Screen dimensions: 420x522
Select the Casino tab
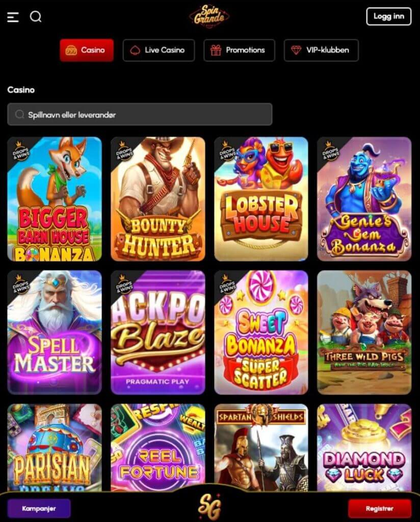[x=87, y=50]
